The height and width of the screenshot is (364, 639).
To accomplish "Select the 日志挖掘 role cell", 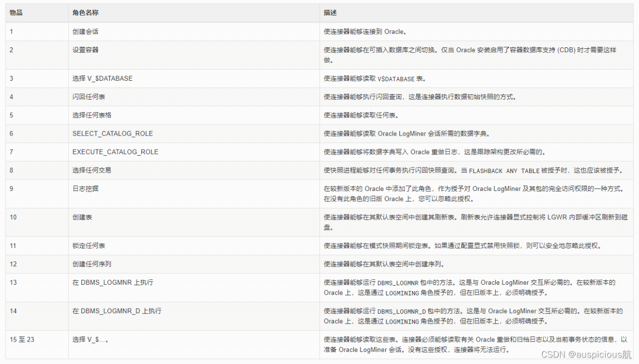I will (86, 188).
